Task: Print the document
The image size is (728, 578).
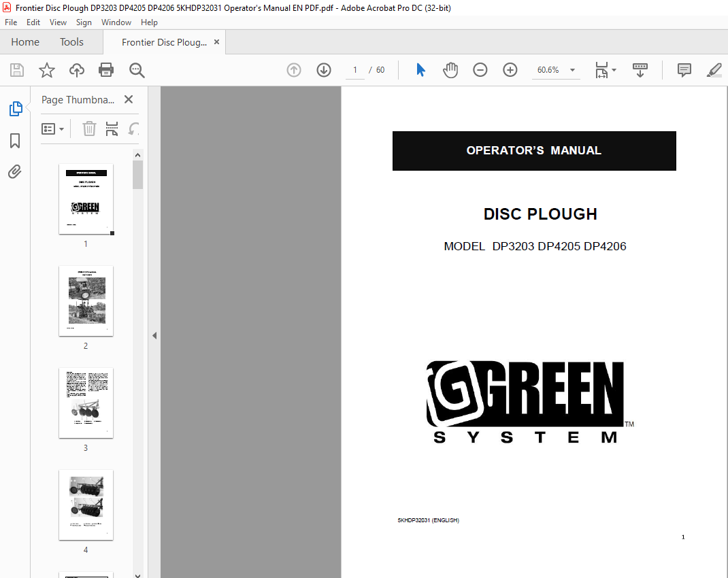Action: click(106, 70)
